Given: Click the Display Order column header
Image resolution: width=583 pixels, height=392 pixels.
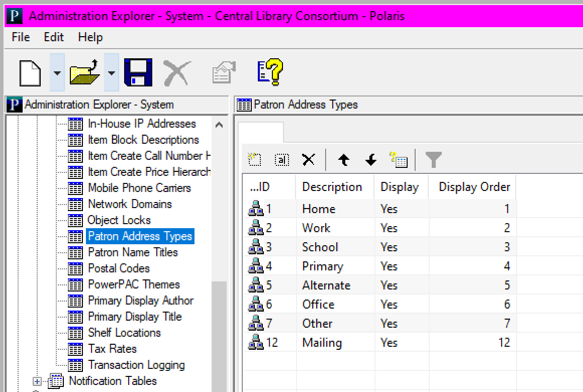Looking at the screenshot, I should coord(472,186).
